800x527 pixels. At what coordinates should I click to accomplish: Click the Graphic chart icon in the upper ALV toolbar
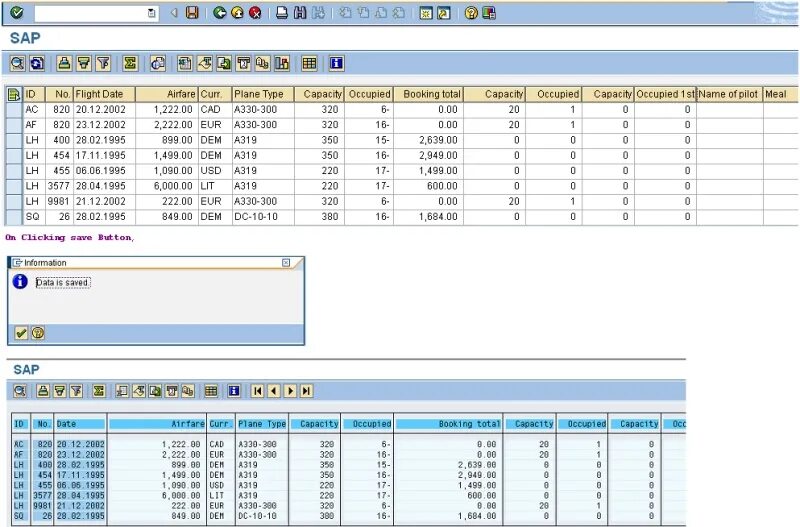(x=282, y=63)
